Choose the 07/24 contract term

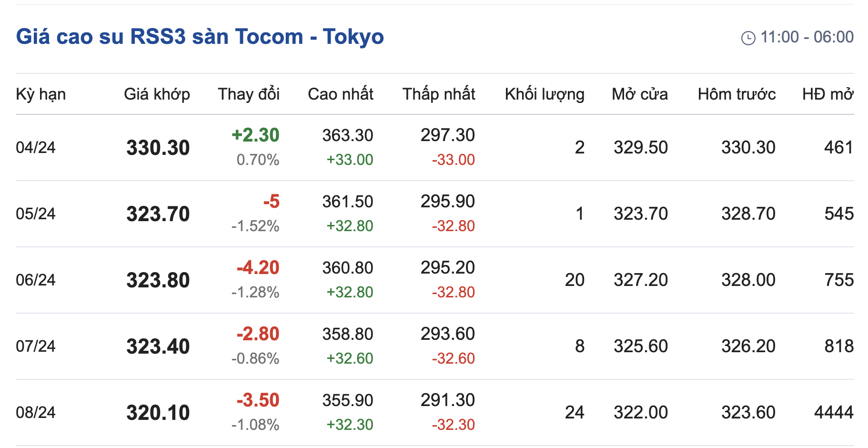point(36,346)
